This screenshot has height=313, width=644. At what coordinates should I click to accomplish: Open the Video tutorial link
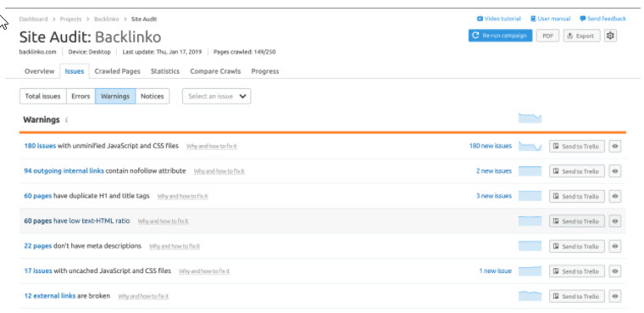pos(498,19)
